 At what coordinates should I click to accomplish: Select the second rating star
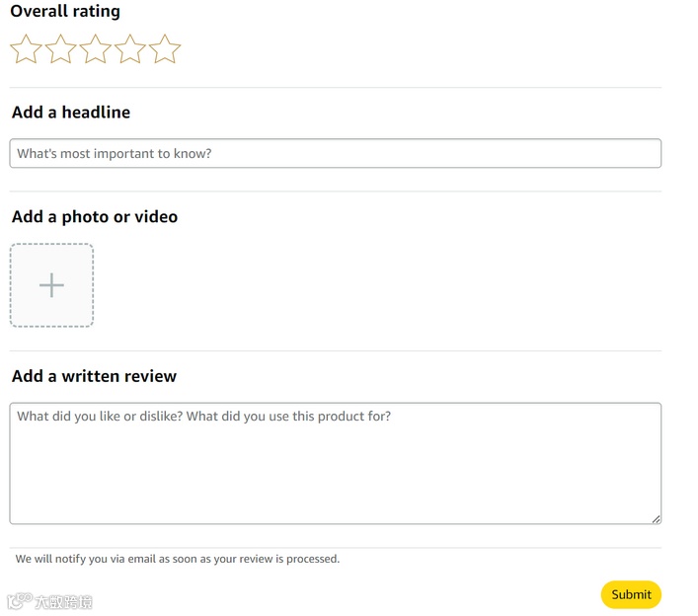(60, 49)
